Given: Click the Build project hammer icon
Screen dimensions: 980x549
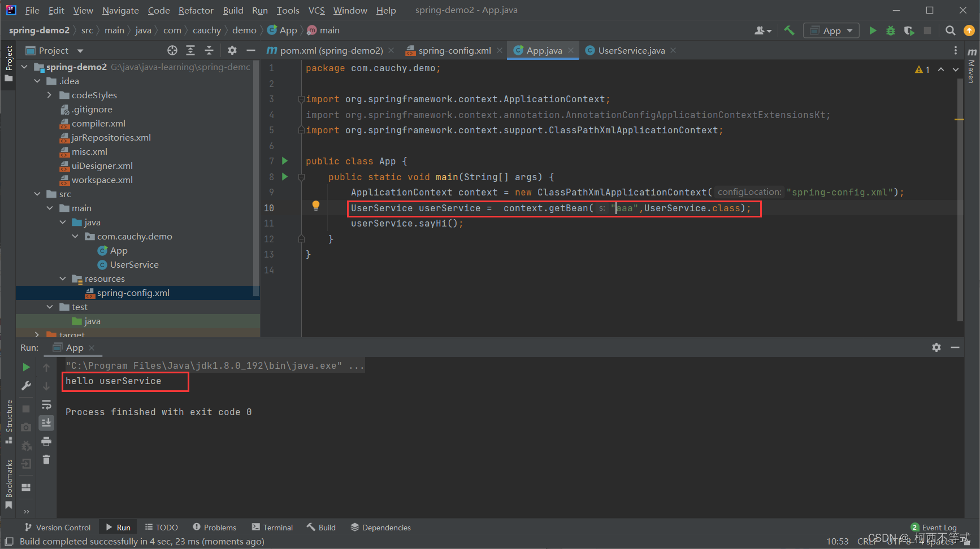Looking at the screenshot, I should coord(789,30).
